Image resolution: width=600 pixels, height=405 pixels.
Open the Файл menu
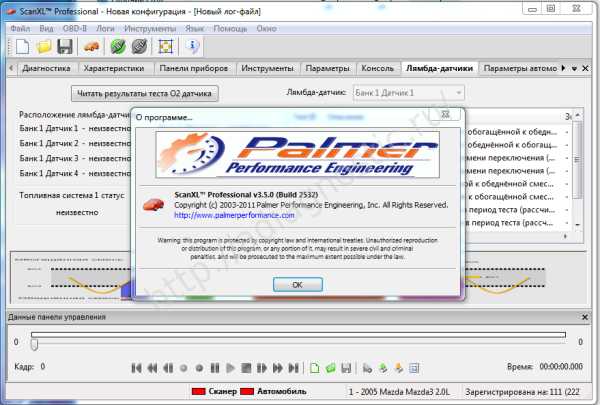coord(20,28)
